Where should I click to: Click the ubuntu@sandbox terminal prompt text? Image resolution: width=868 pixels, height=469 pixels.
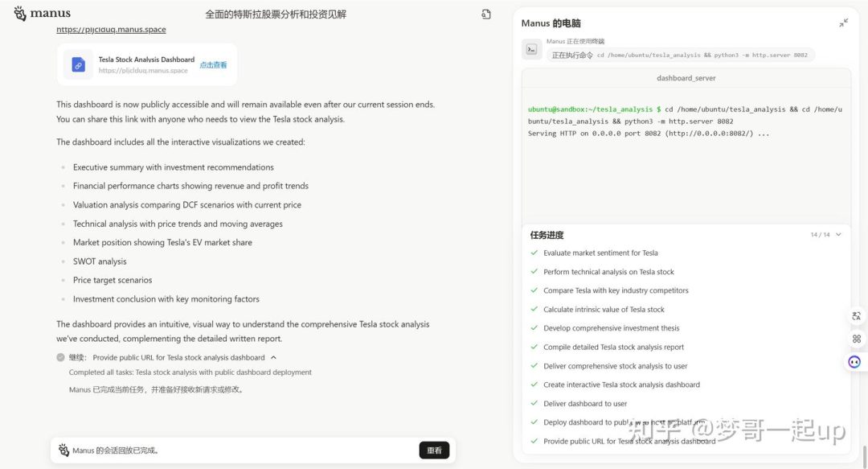coord(594,109)
